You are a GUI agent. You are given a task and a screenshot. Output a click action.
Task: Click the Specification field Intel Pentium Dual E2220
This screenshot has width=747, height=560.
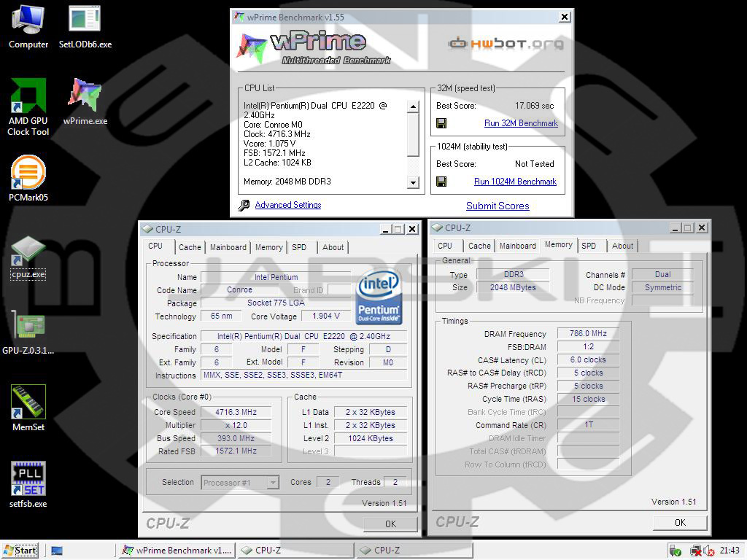tap(304, 336)
